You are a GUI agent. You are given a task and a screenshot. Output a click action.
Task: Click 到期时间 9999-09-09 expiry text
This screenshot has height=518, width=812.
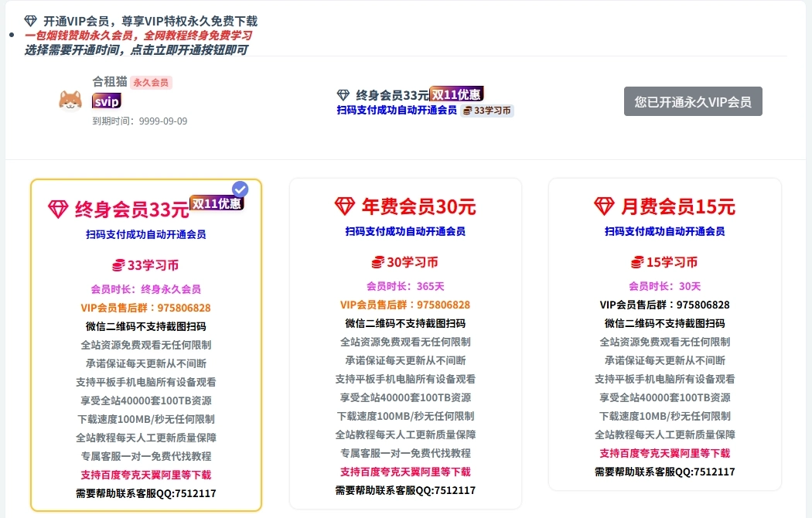tap(140, 121)
